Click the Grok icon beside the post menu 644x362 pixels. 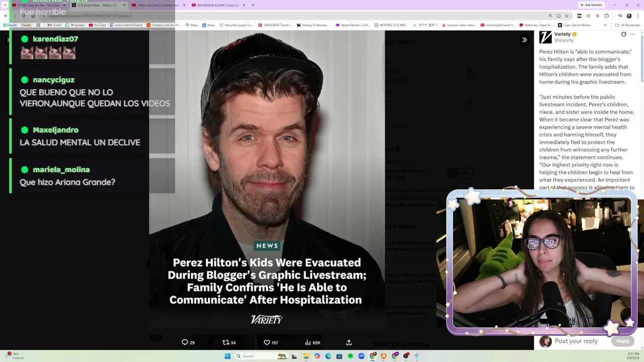[623, 34]
